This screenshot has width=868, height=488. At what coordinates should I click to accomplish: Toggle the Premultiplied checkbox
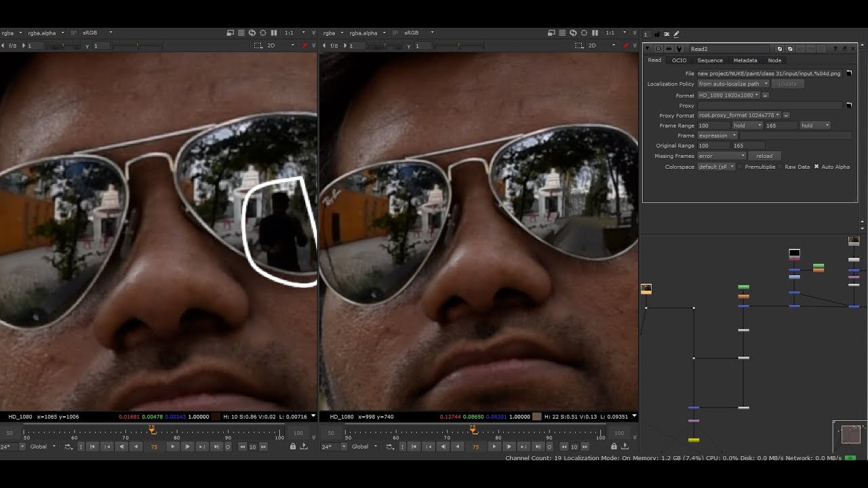741,167
